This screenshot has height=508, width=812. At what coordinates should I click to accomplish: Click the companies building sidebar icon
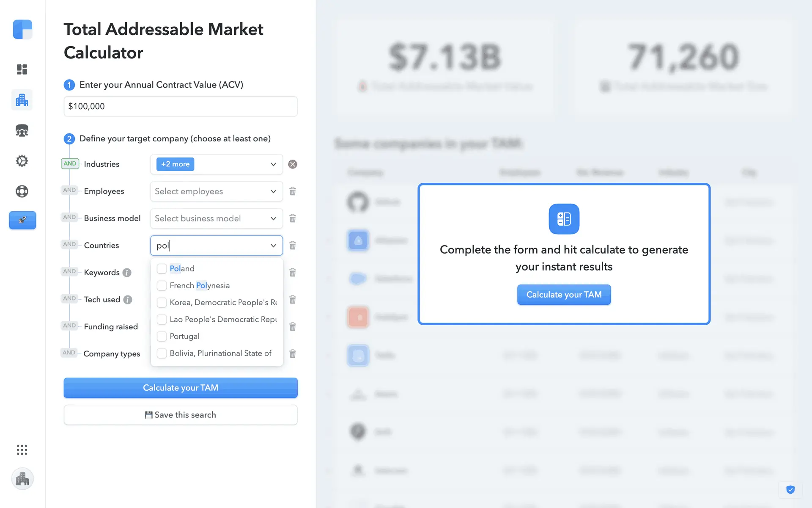coord(22,100)
